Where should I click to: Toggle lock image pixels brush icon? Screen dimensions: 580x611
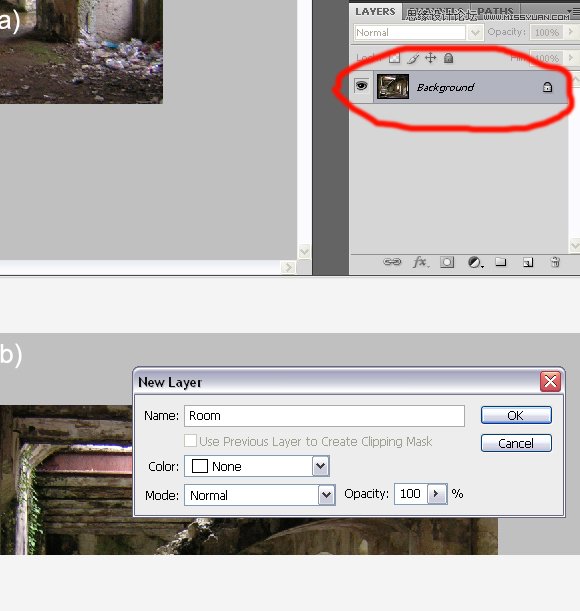pos(413,58)
